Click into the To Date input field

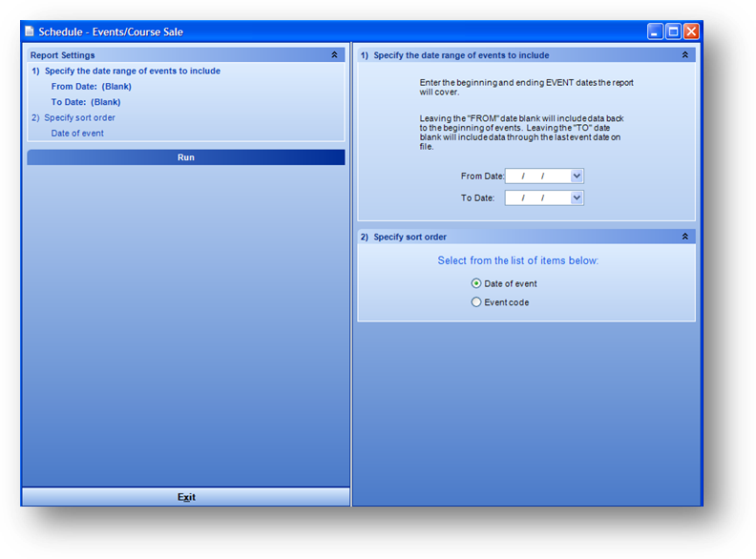point(538,197)
